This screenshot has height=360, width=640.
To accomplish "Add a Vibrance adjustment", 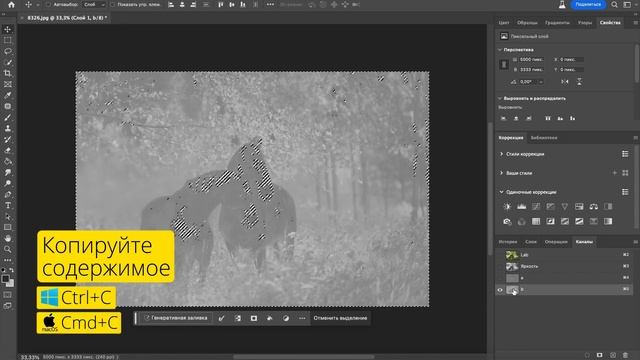I will pyautogui.click(x=564, y=207).
